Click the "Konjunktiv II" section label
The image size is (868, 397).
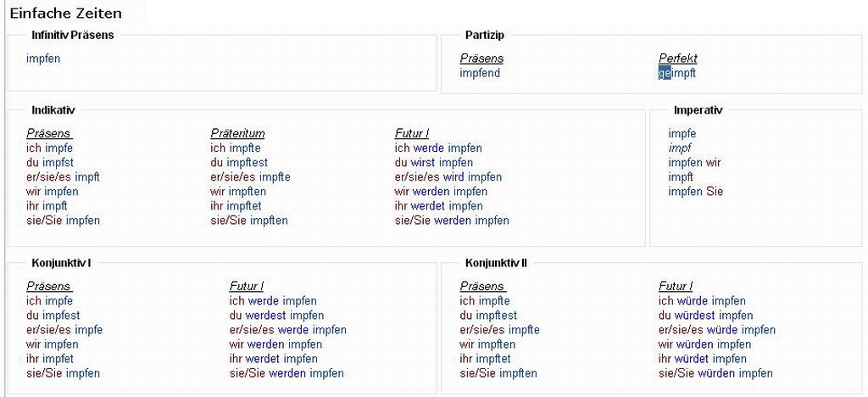click(x=496, y=263)
